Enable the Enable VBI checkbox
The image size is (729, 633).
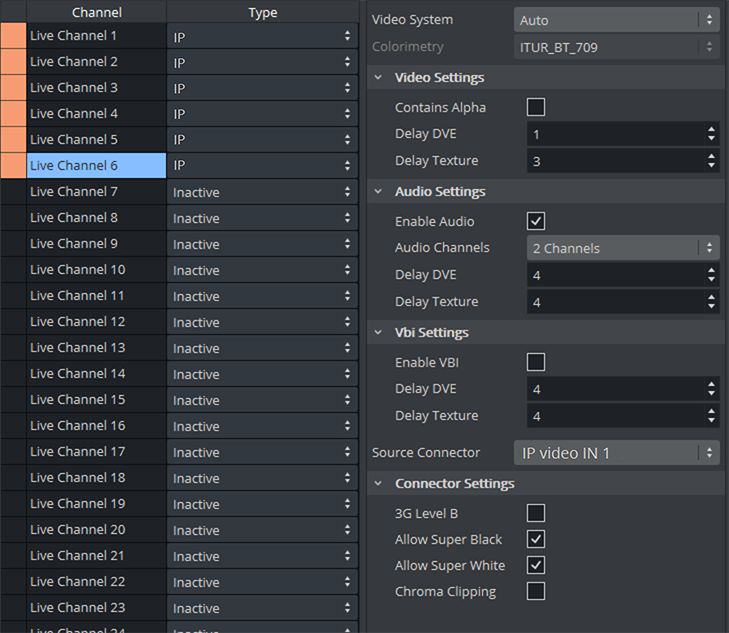tap(536, 362)
